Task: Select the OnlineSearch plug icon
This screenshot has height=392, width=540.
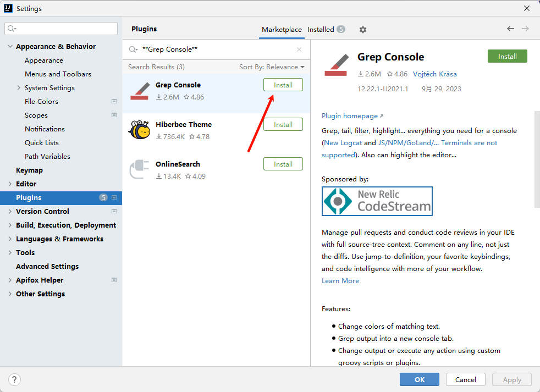Action: click(139, 169)
